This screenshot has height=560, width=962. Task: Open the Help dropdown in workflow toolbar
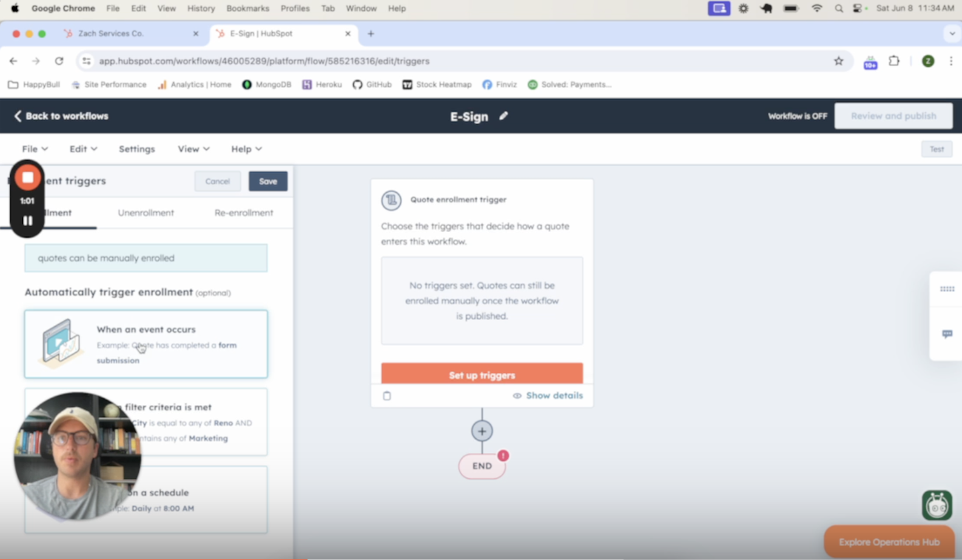coord(246,149)
